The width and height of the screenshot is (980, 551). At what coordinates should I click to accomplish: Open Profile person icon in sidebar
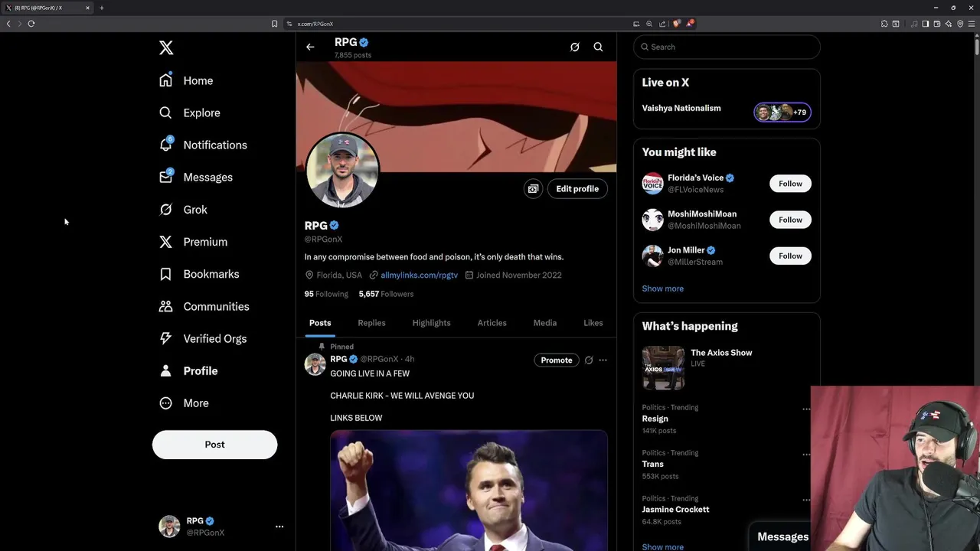point(165,370)
